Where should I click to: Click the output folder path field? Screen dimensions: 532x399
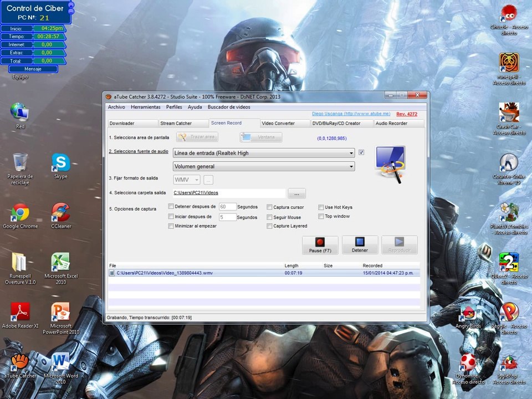click(x=229, y=193)
